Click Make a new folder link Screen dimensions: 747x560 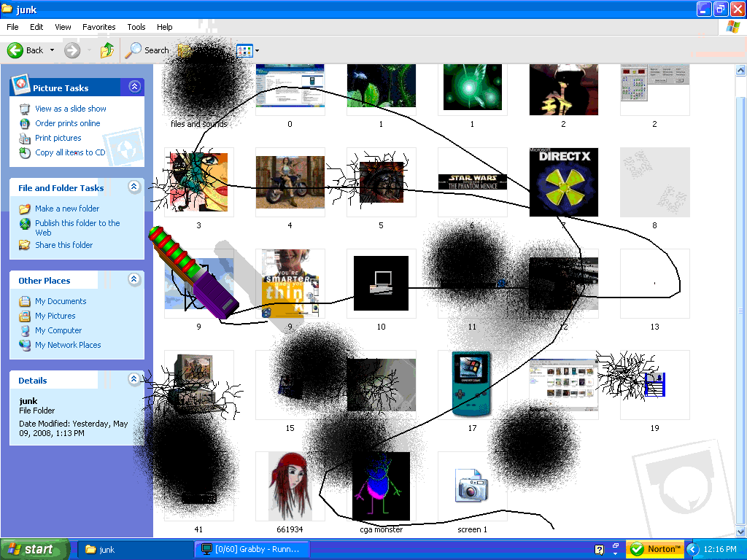(x=67, y=209)
